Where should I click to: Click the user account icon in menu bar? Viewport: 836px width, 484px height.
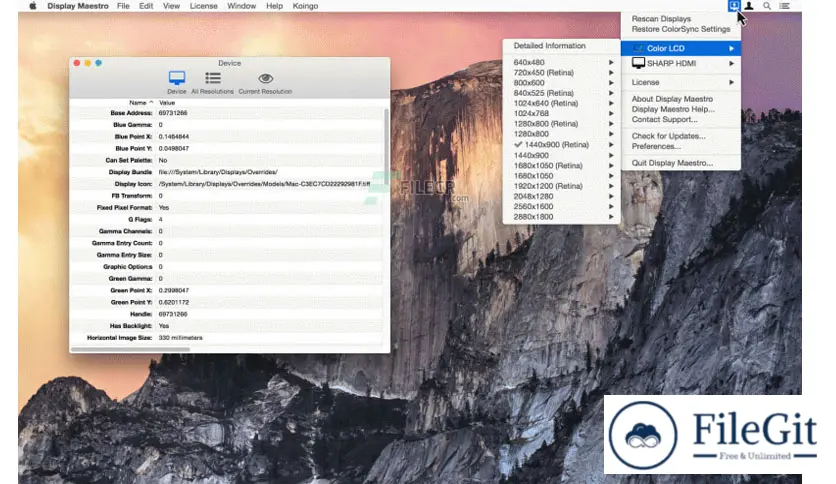749,6
